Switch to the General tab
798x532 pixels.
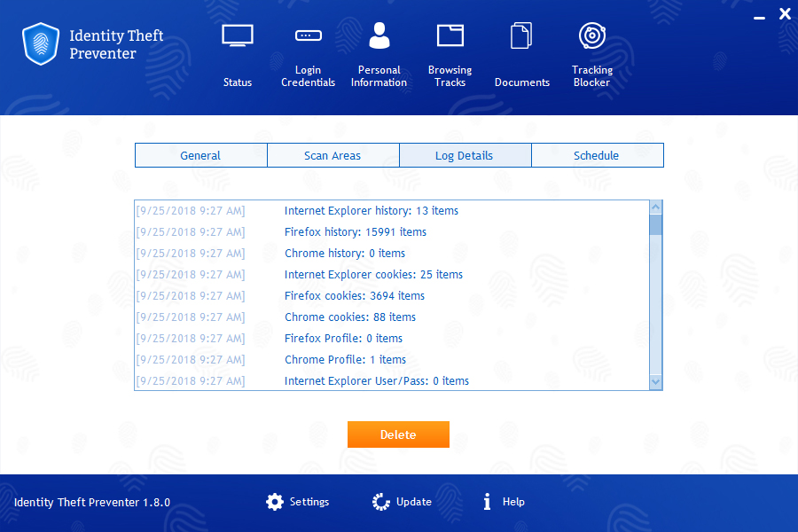tap(200, 155)
